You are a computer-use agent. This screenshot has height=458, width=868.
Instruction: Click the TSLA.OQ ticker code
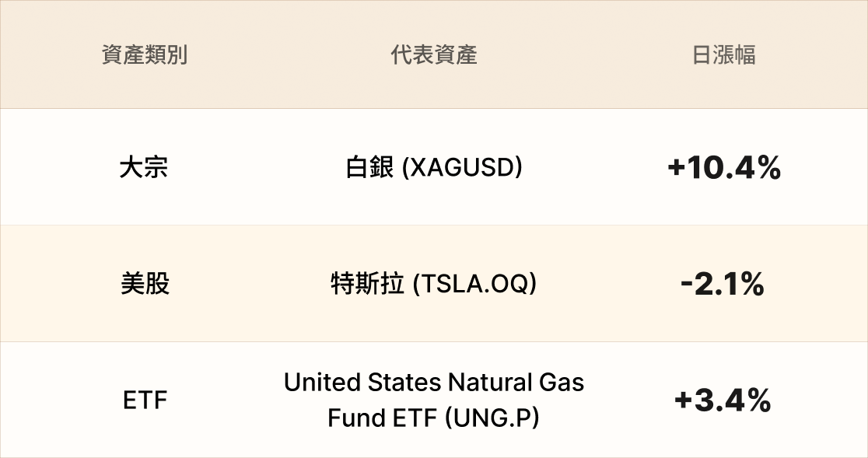[x=474, y=285]
